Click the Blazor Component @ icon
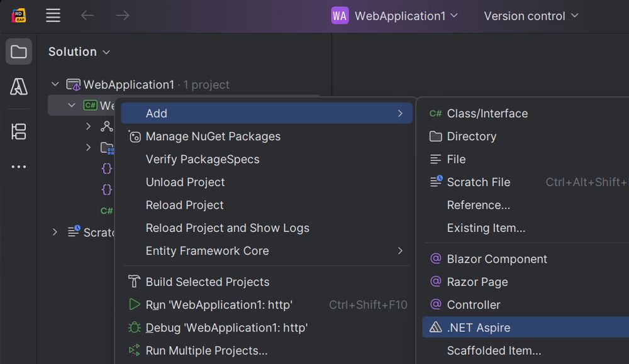 [x=435, y=258]
